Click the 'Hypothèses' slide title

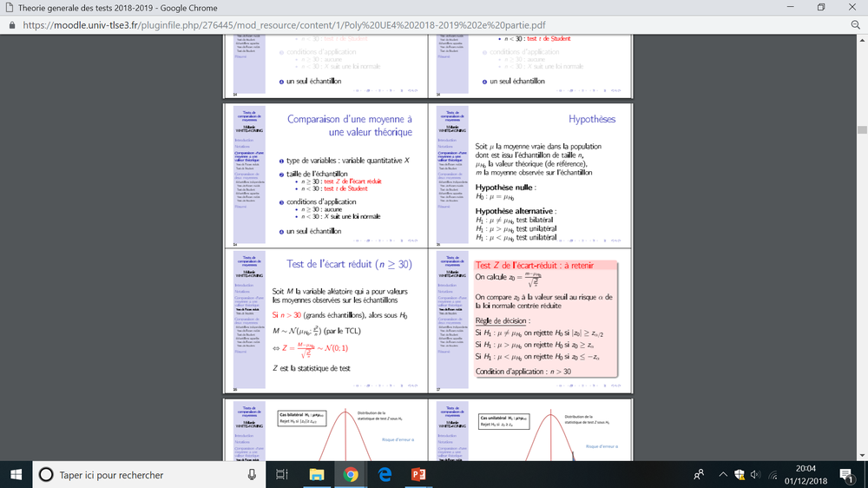pyautogui.click(x=592, y=119)
